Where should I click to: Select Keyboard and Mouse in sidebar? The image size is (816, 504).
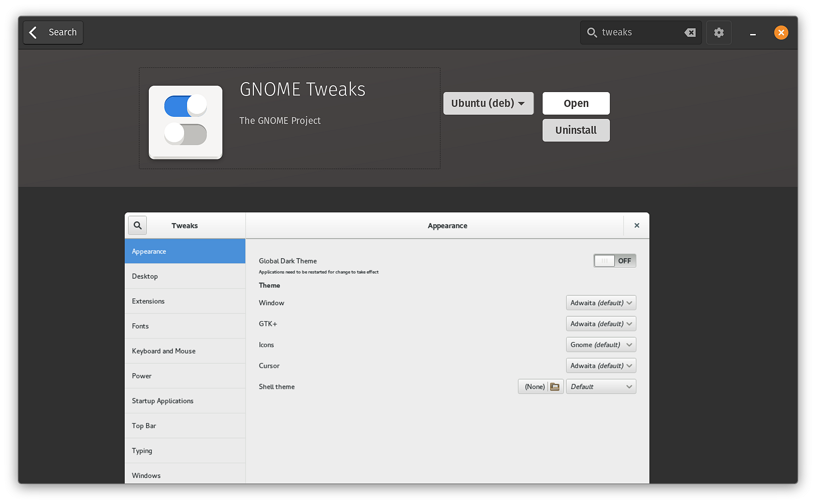185,351
